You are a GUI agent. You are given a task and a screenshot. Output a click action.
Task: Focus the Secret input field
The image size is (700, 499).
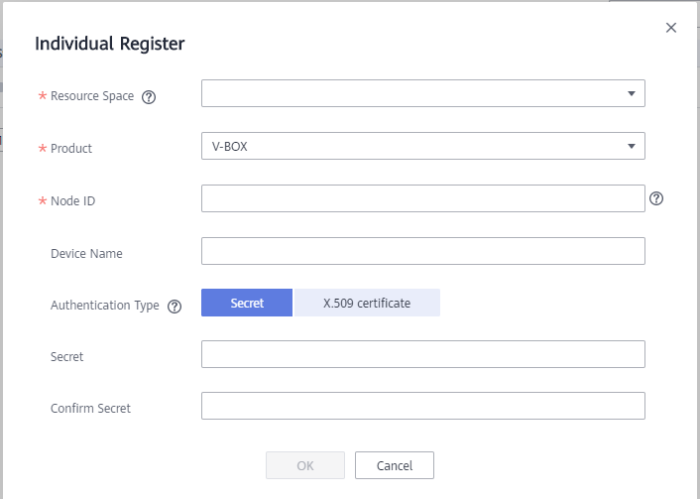pyautogui.click(x=422, y=354)
